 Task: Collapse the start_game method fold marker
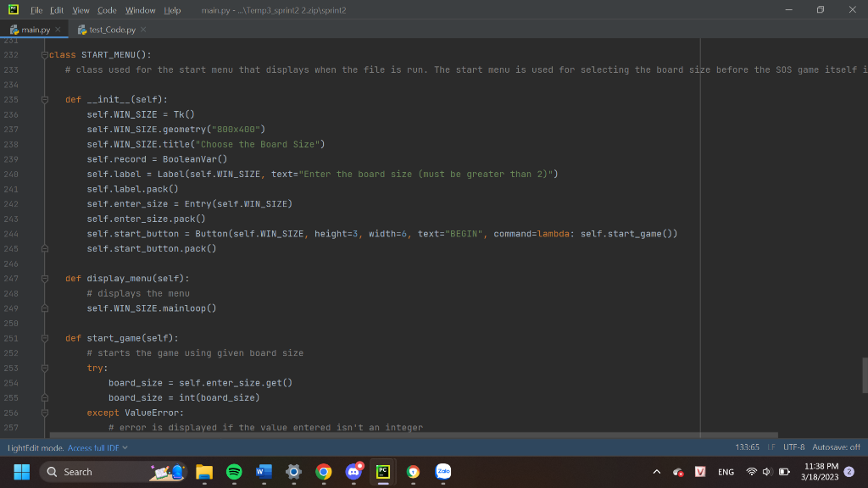tap(45, 339)
